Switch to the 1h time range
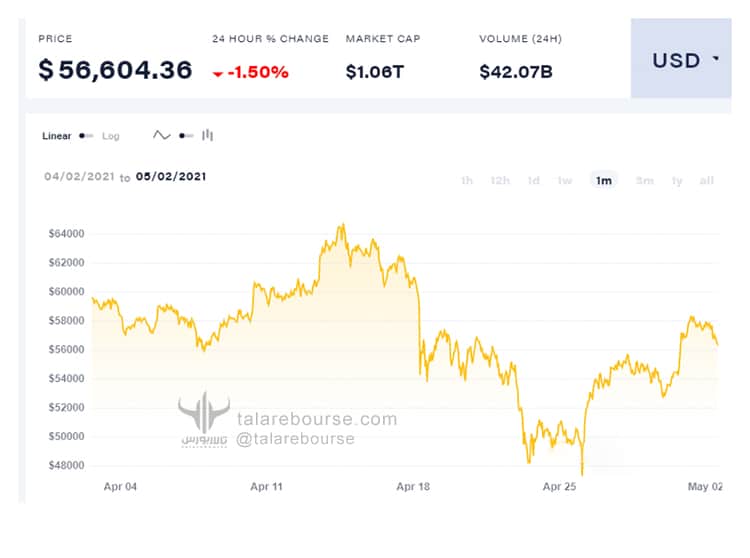 (467, 181)
